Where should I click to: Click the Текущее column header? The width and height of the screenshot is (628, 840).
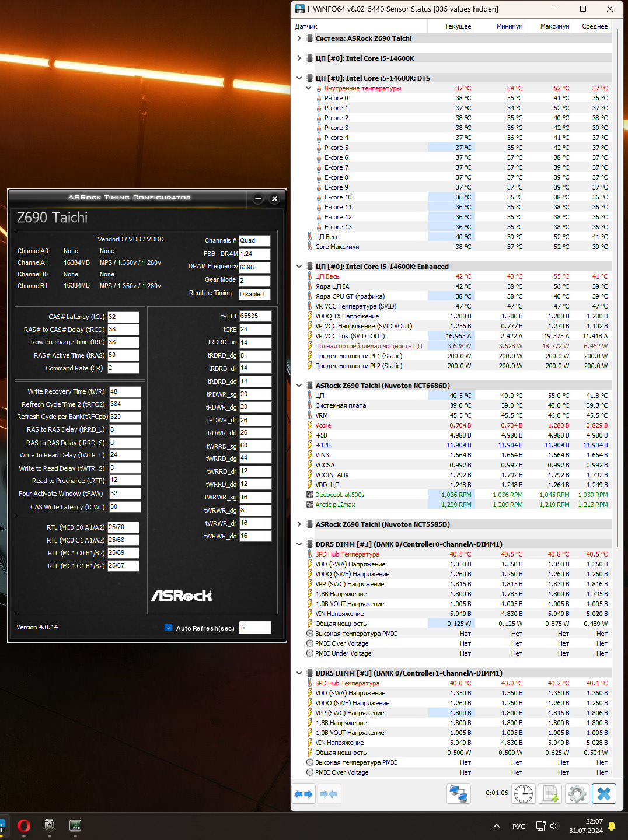451,26
